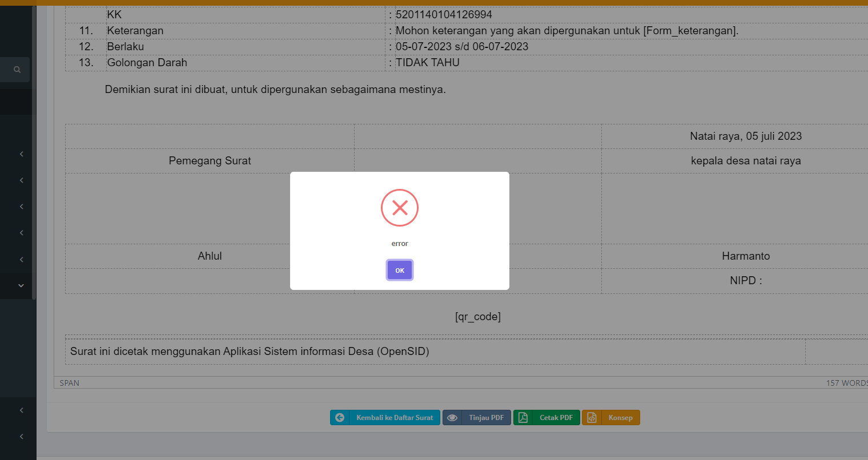This screenshot has height=460, width=868.
Task: Click the 157 WORDS counter in status bar
Action: pyautogui.click(x=847, y=383)
